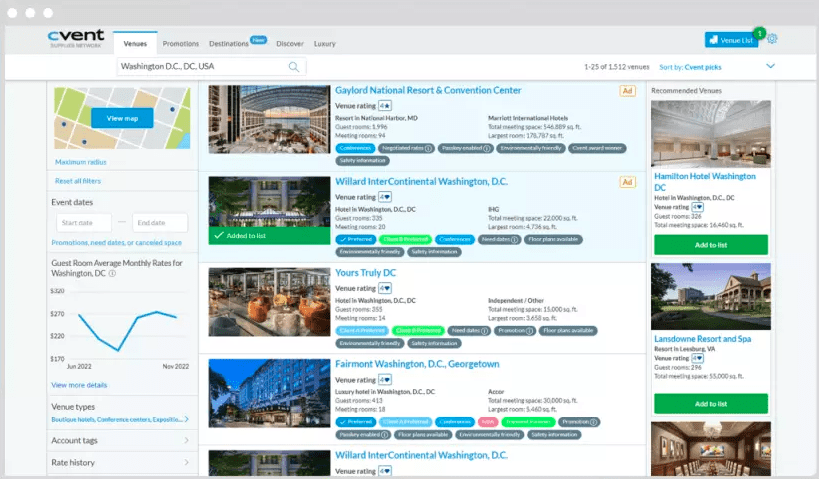Click the Cvent Supplier Network logo
819x479 pixels.
[x=76, y=39]
